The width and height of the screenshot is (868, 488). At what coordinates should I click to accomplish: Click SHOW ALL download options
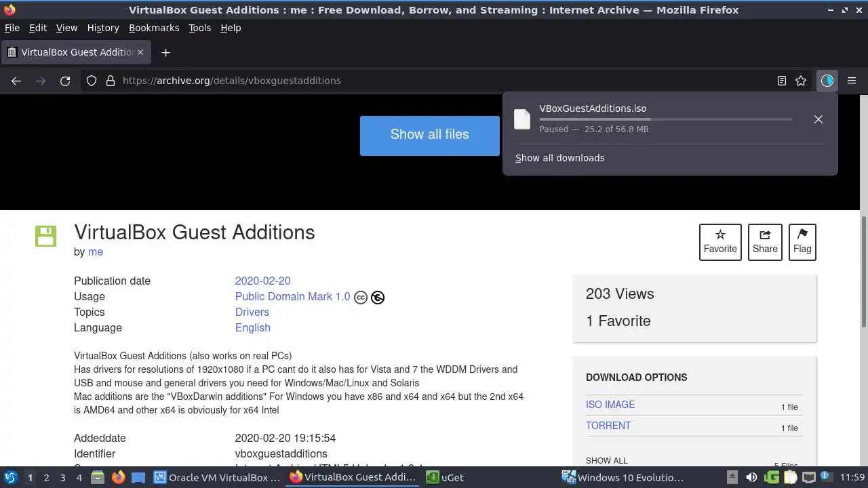607,461
